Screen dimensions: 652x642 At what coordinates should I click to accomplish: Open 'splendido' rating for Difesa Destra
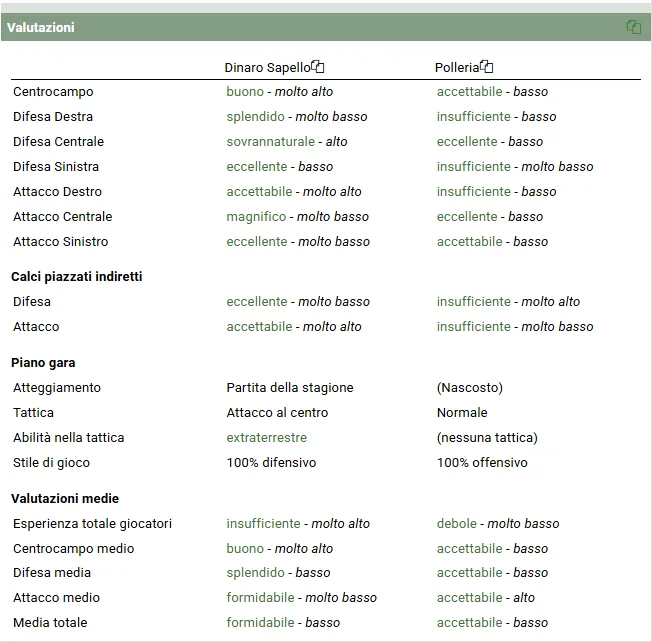pos(255,117)
